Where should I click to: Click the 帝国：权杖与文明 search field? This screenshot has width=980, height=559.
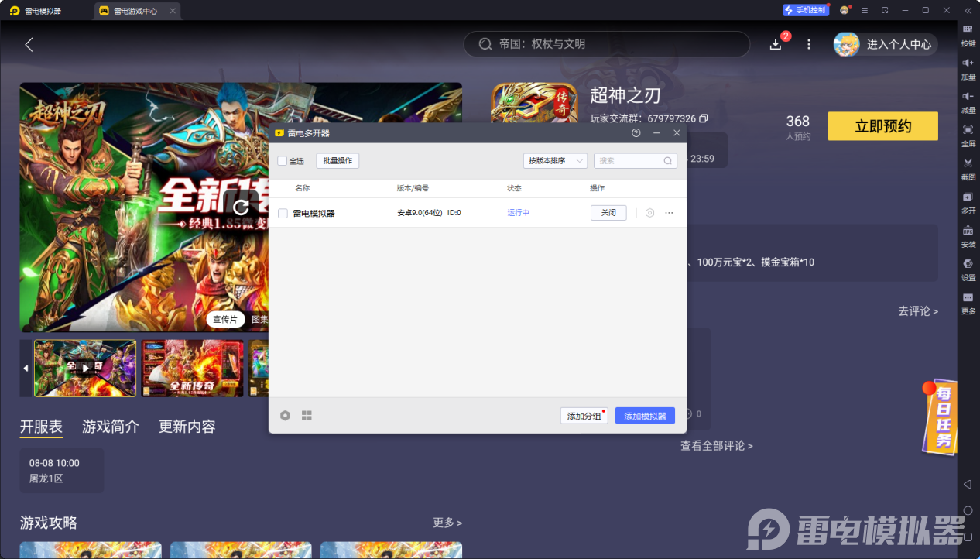pos(607,44)
